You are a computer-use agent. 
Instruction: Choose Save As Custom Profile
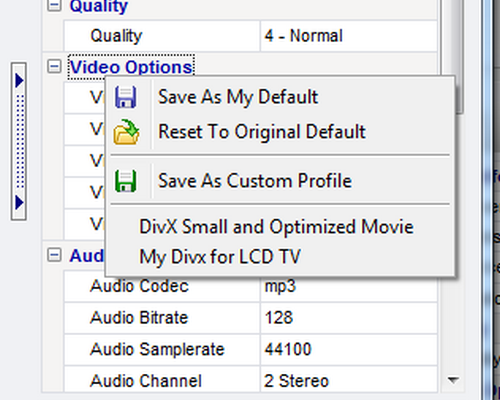280,181
